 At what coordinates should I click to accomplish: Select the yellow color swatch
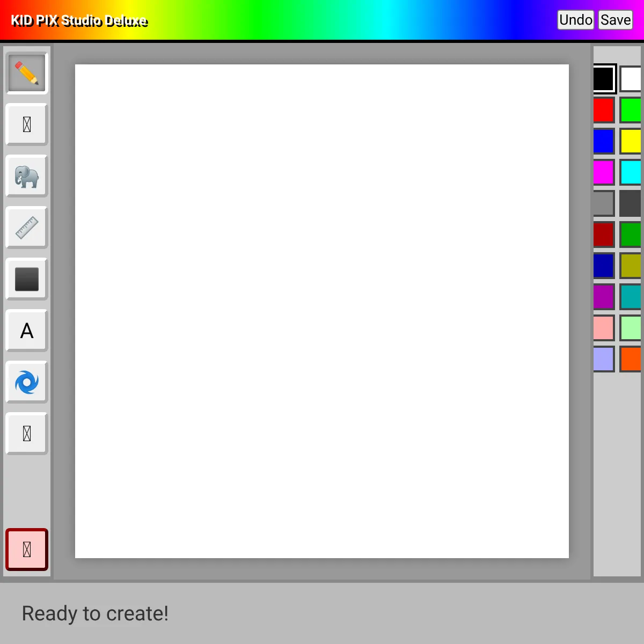click(x=631, y=141)
